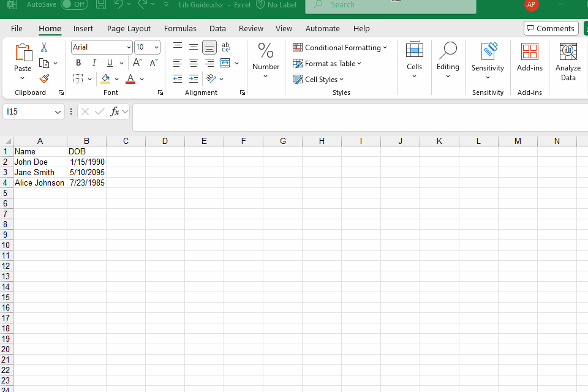588x392 pixels.
Task: Select Bottom Align icon
Action: [x=209, y=47]
